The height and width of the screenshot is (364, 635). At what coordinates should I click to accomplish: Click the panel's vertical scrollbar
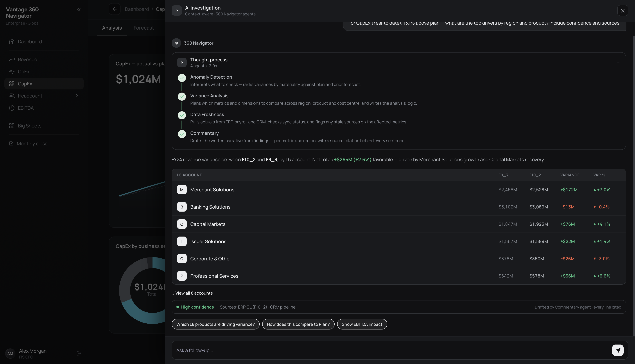click(634, 186)
